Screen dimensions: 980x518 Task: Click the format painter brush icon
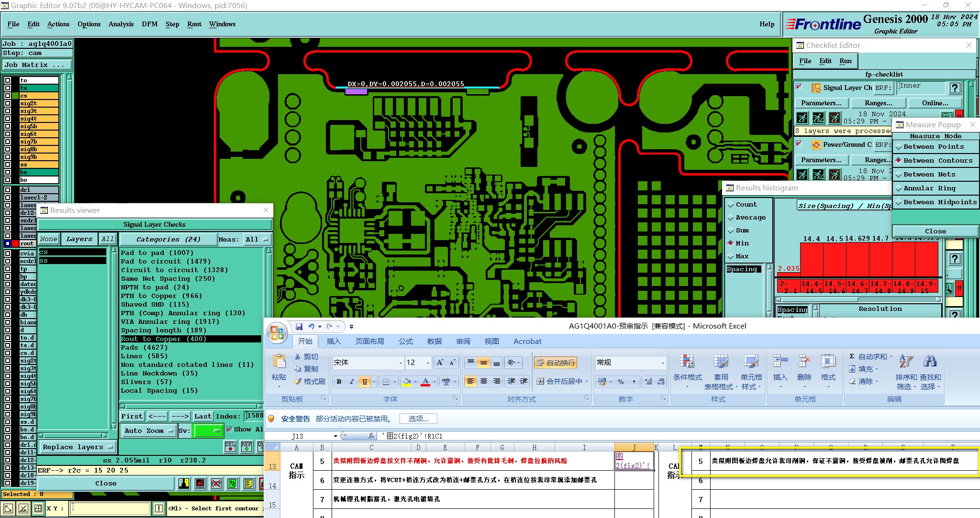(298, 382)
